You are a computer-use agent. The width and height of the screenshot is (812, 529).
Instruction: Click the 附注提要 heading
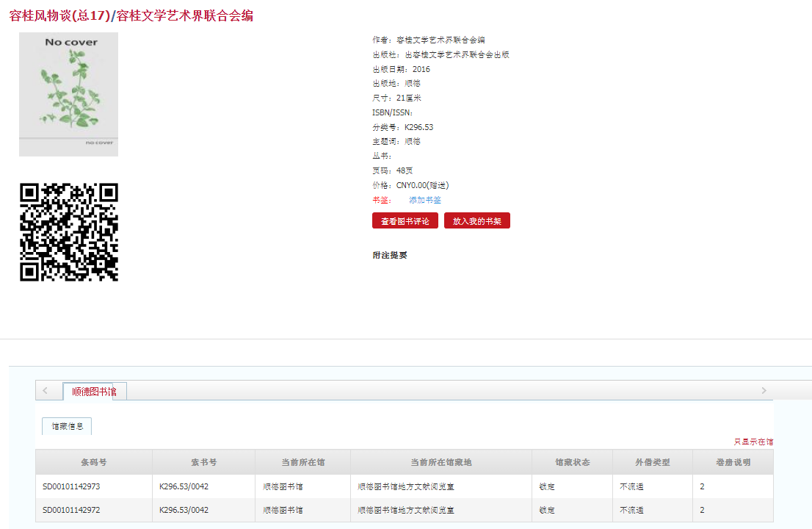pos(390,255)
